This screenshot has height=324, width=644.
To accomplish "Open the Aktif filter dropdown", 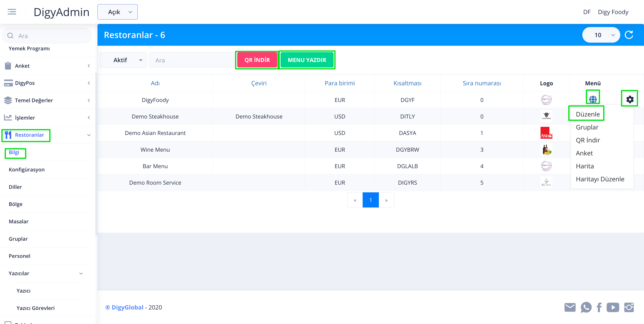I will pos(123,60).
